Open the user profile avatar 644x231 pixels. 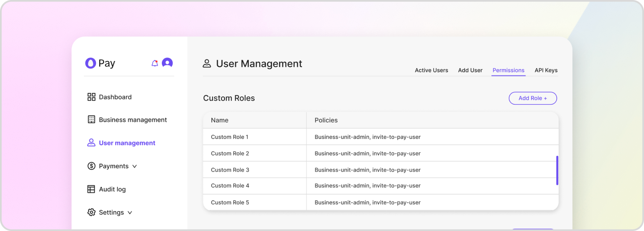pos(167,63)
